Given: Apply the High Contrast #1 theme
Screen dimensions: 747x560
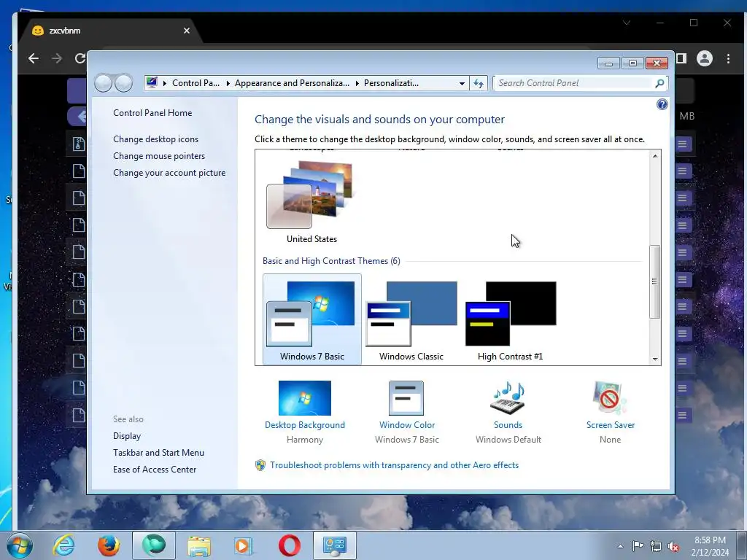Looking at the screenshot, I should coord(510,319).
